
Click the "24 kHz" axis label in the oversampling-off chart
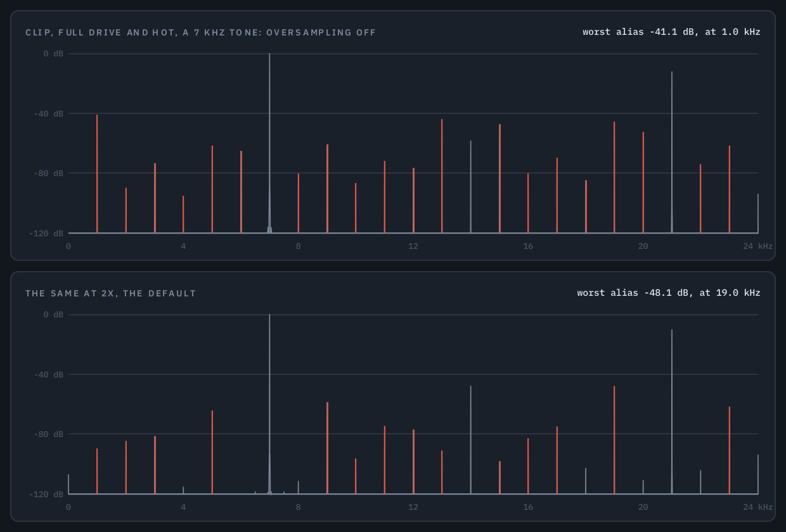point(758,246)
